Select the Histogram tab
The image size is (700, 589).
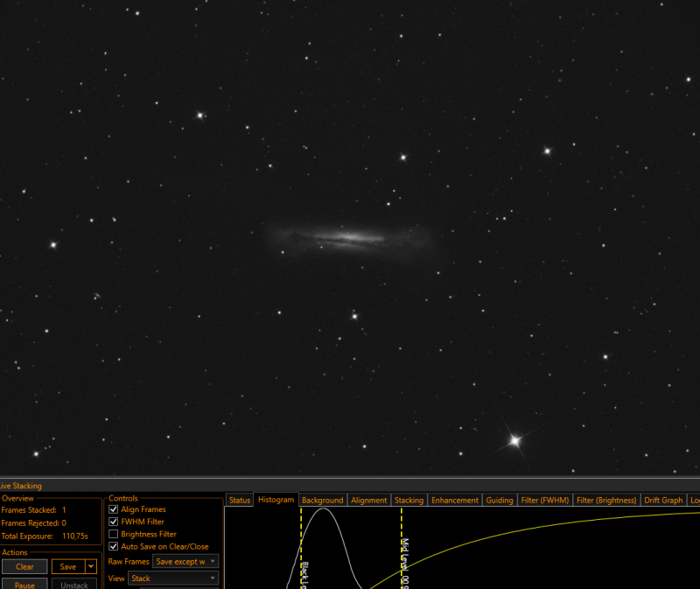(276, 500)
